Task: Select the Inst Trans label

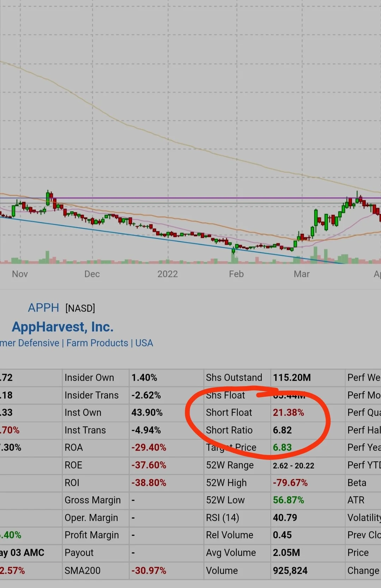Action: (x=85, y=430)
